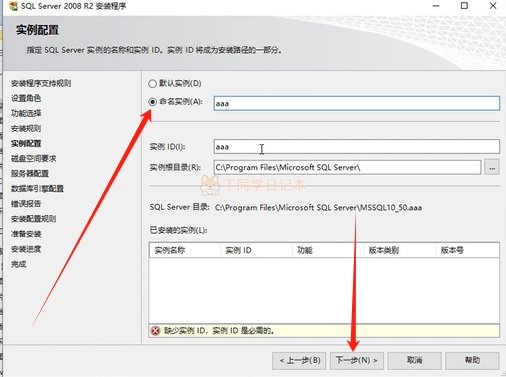The width and height of the screenshot is (506, 377).
Task: Click the missing instance ID error message
Action: (219, 331)
